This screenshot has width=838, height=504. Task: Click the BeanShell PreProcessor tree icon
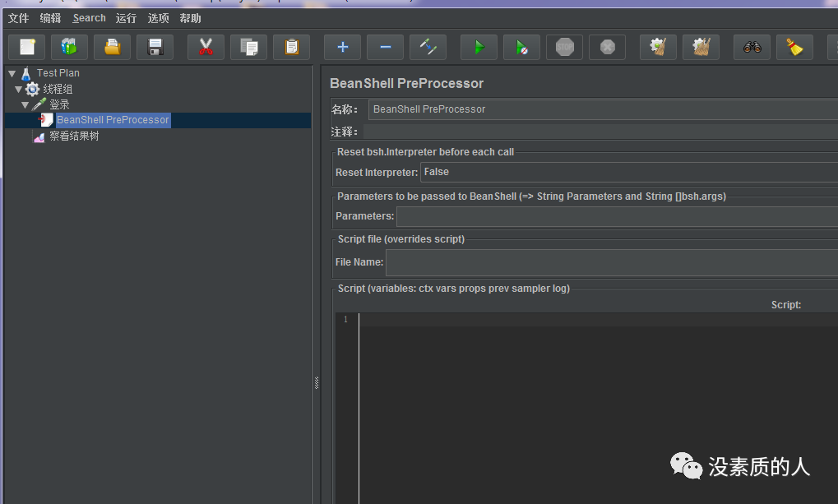click(45, 120)
